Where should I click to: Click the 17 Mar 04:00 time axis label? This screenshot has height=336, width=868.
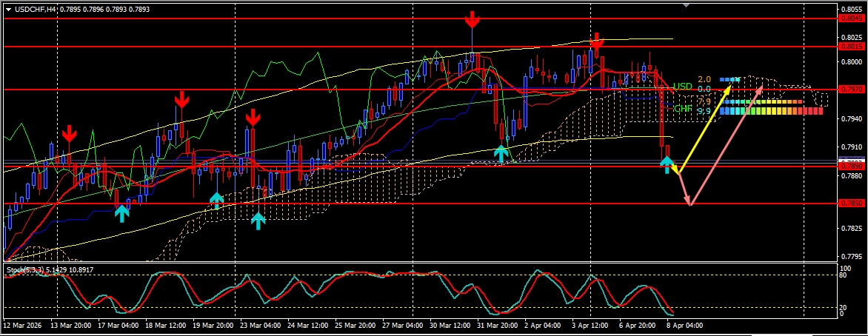pos(117,326)
